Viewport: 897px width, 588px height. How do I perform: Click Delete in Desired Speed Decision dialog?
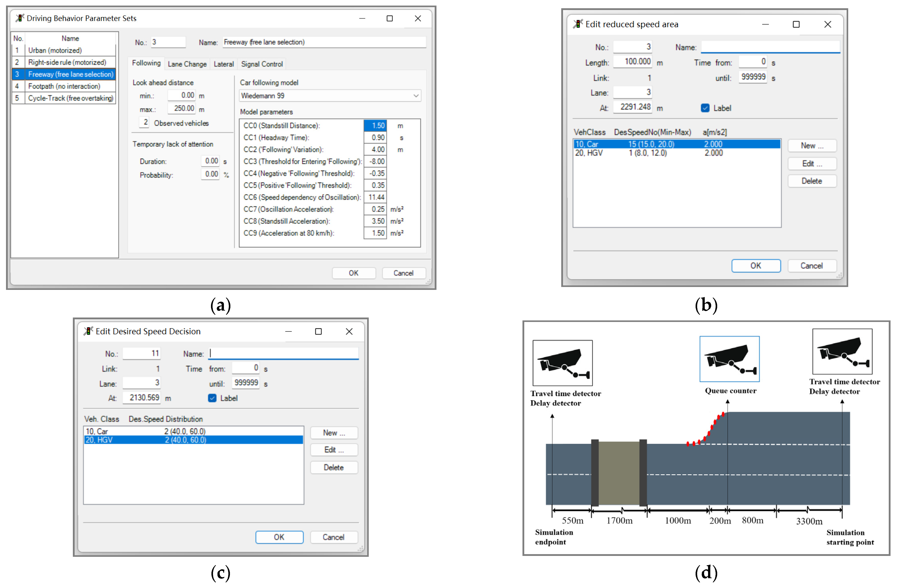[x=334, y=467]
